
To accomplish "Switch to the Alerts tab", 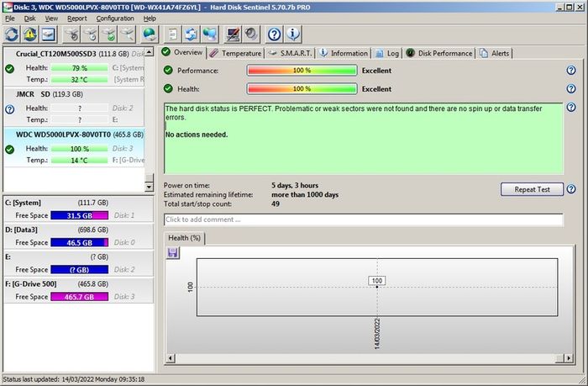I will click(495, 53).
